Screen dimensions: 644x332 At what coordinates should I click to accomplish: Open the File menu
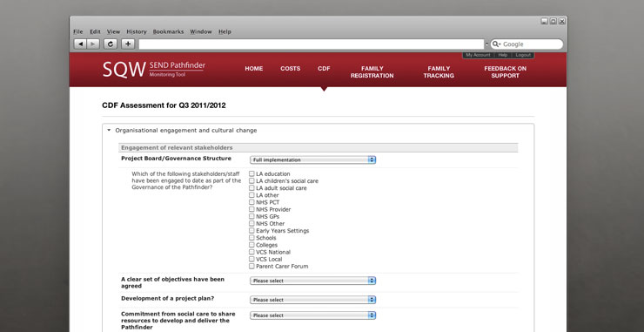point(78,31)
